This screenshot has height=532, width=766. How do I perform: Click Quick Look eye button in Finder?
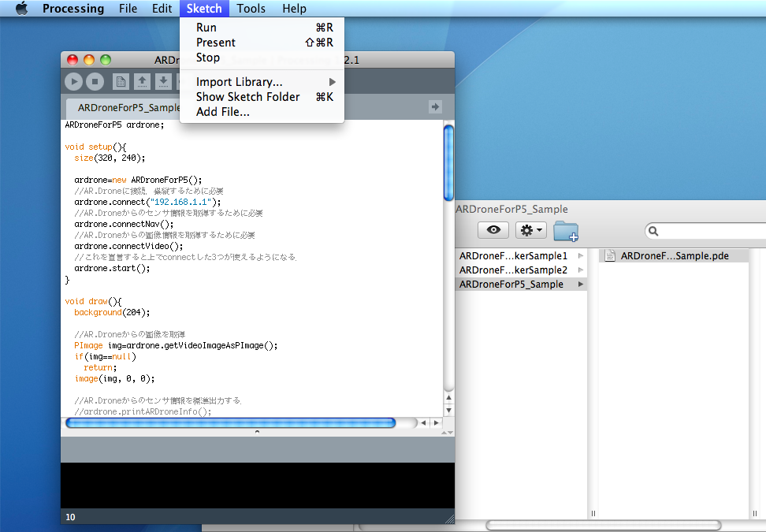pos(493,230)
